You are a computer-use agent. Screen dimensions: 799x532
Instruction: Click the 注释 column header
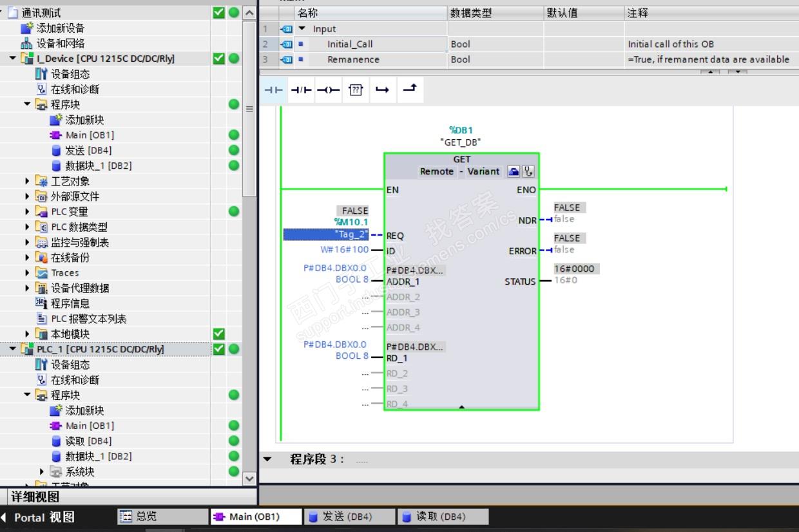[x=711, y=13]
